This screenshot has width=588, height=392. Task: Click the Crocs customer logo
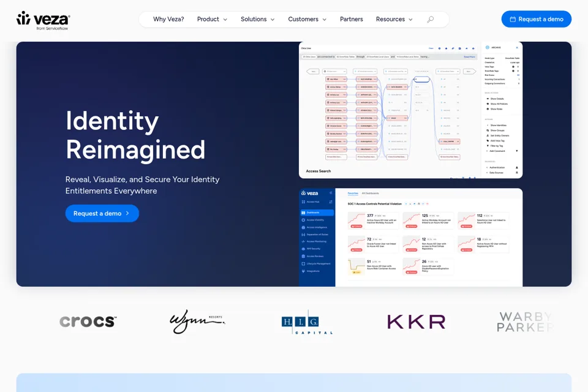coord(88,322)
